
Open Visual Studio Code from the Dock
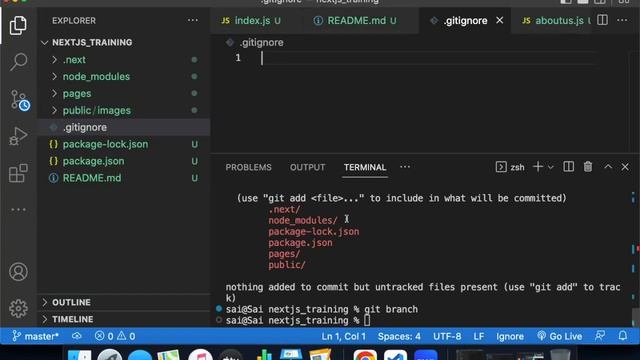[395, 354]
